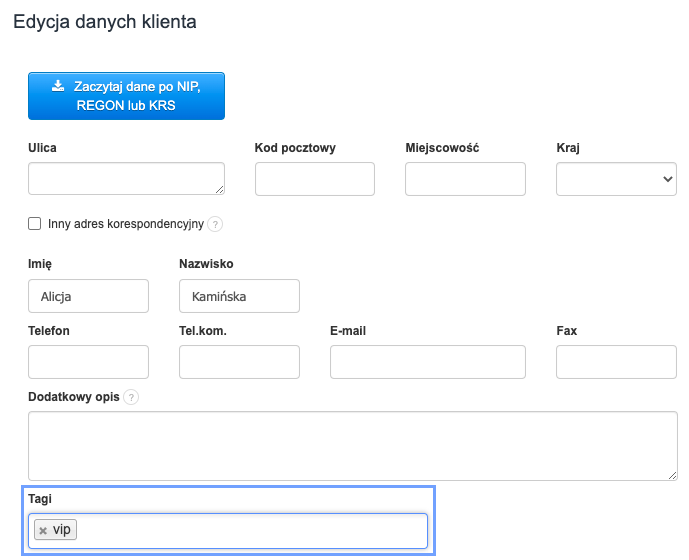Viewport: 689px width, 560px height.
Task: Click Zaczytaj dane po NIP, REGON lub KRS
Action: 127,96
